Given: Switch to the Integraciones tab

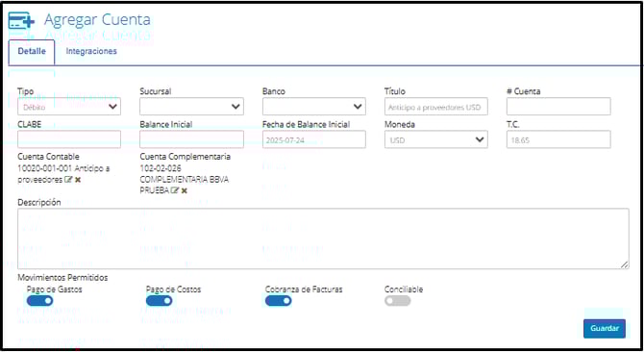Looking at the screenshot, I should click(91, 51).
